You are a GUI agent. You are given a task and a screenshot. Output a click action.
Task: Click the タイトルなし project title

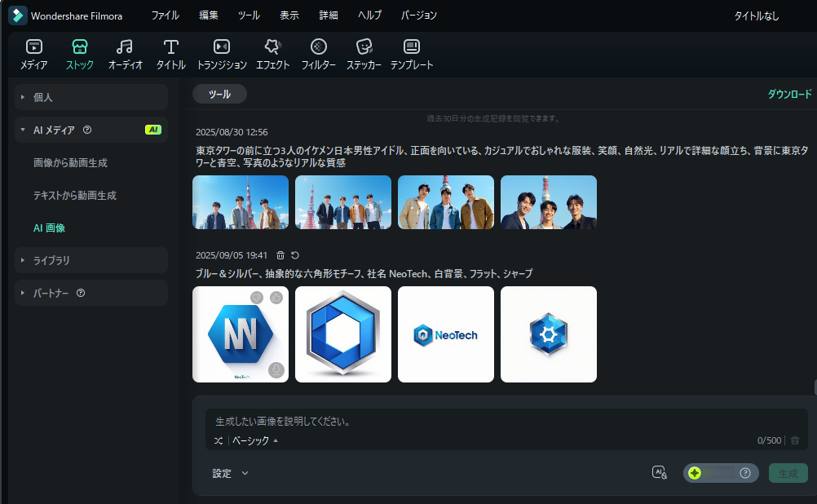pyautogui.click(x=757, y=16)
